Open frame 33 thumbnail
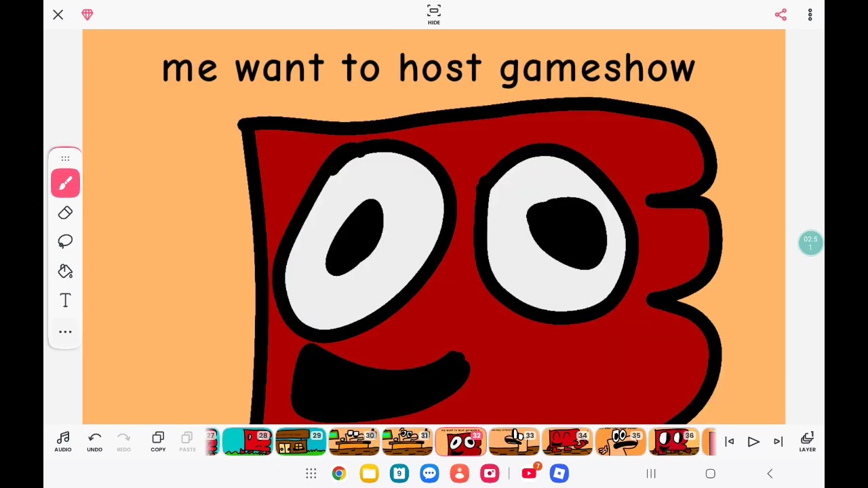This screenshot has width=868, height=488. [514, 441]
